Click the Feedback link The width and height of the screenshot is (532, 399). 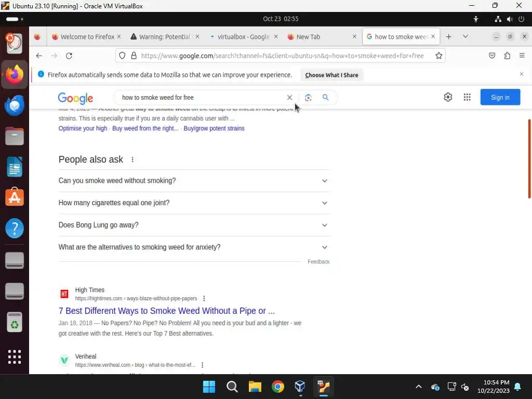pyautogui.click(x=318, y=262)
